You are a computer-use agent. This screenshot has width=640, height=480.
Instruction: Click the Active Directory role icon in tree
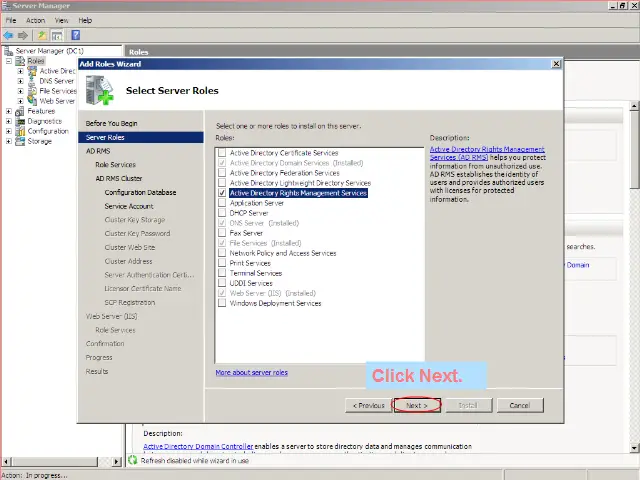[x=32, y=71]
